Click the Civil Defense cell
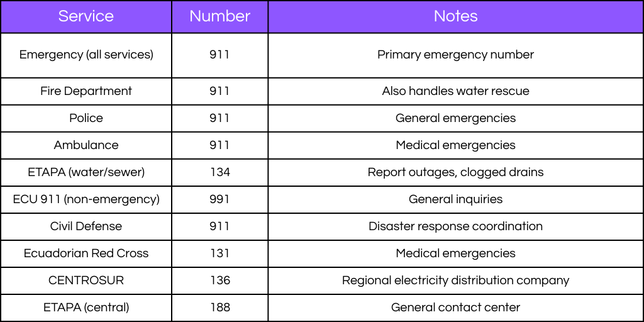Viewport: 644px width, 322px height. pyautogui.click(x=86, y=226)
